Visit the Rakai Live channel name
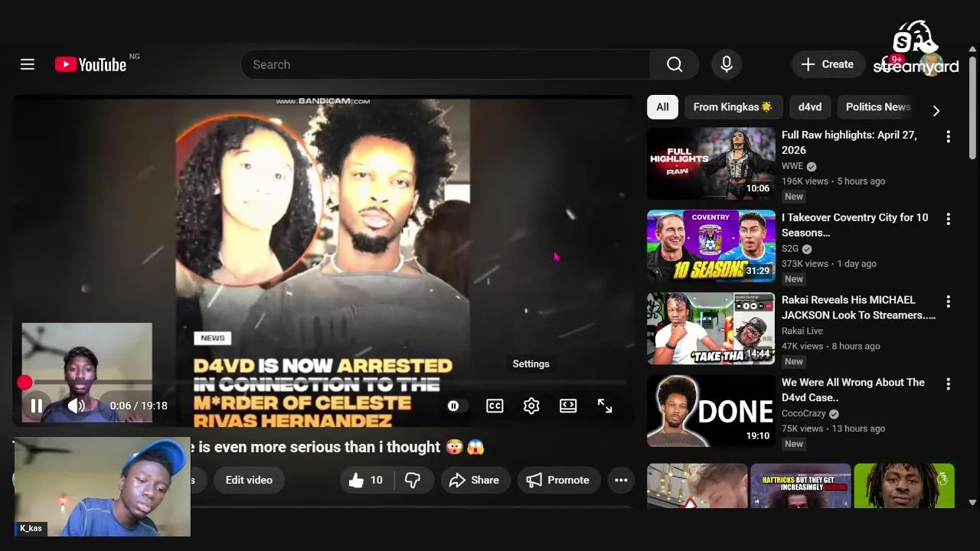 [x=802, y=331]
